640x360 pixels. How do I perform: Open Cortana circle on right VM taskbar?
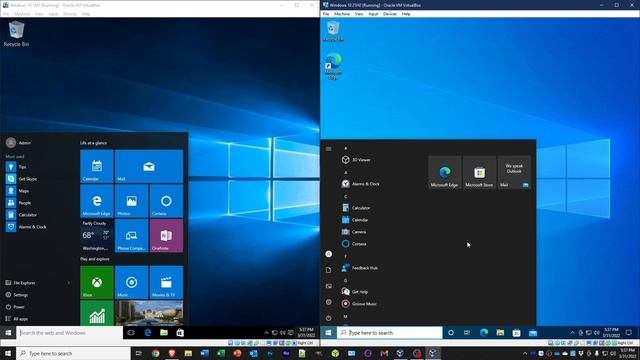[451, 333]
